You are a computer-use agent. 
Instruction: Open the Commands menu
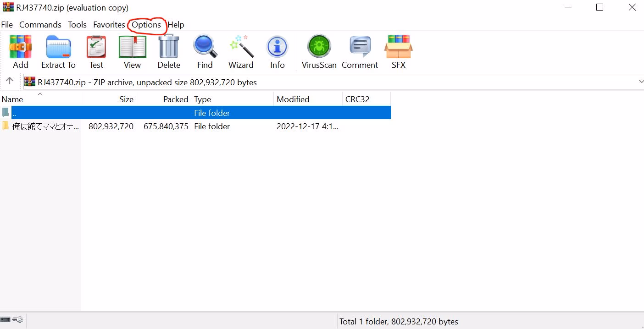[40, 25]
